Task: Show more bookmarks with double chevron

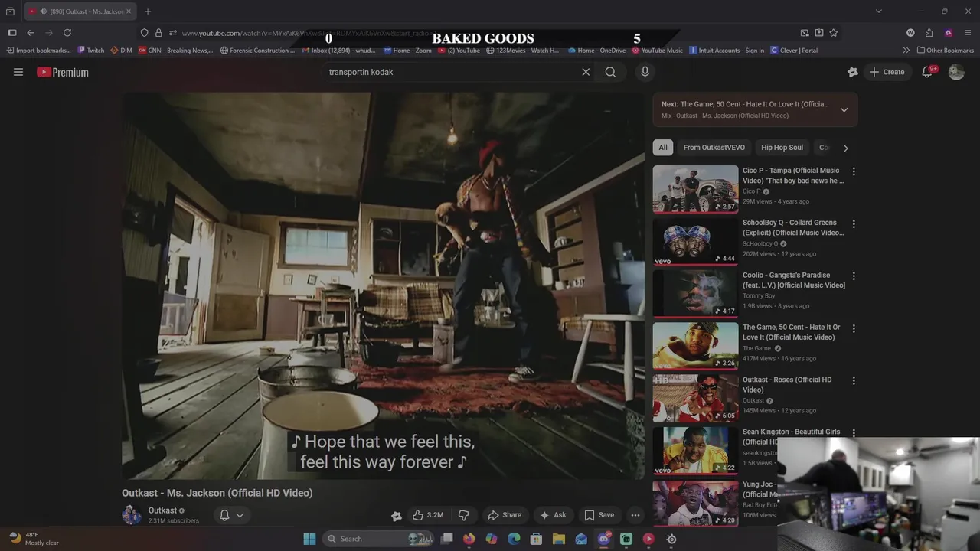Action: tap(906, 51)
